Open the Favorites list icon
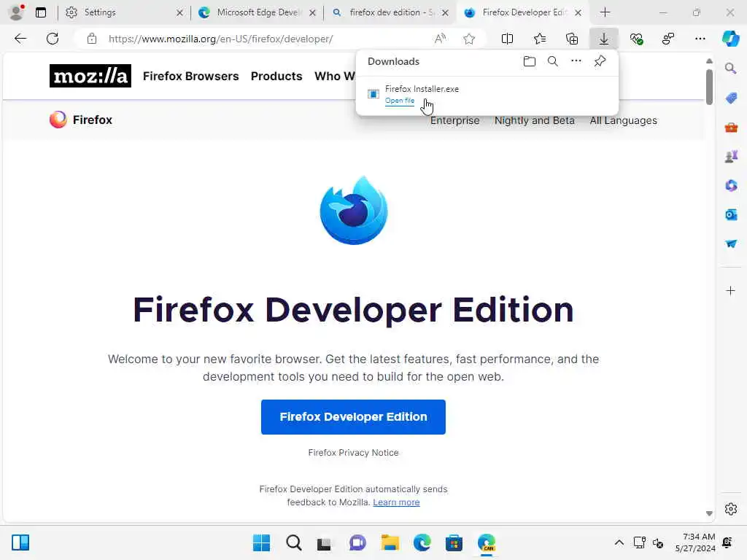Screen dimensions: 747x560 pos(540,39)
